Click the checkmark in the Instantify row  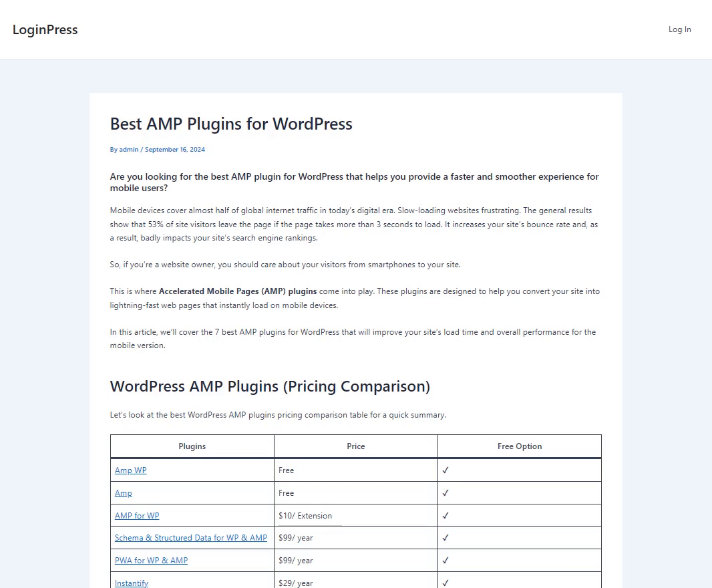click(x=446, y=583)
